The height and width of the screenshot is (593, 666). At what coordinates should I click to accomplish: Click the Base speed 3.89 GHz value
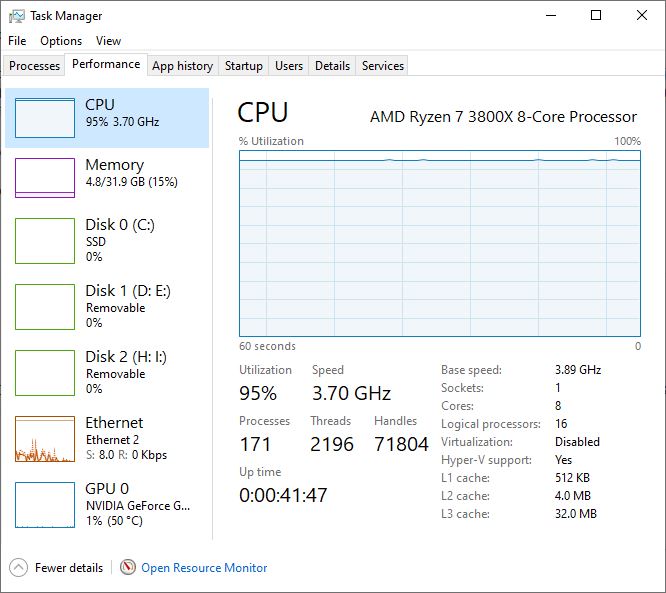coord(578,370)
